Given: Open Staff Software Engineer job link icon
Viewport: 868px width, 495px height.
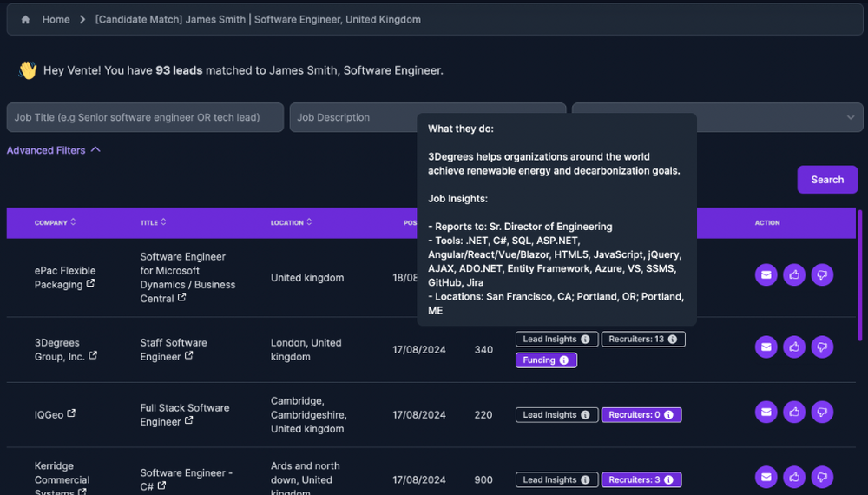Looking at the screenshot, I should [188, 356].
